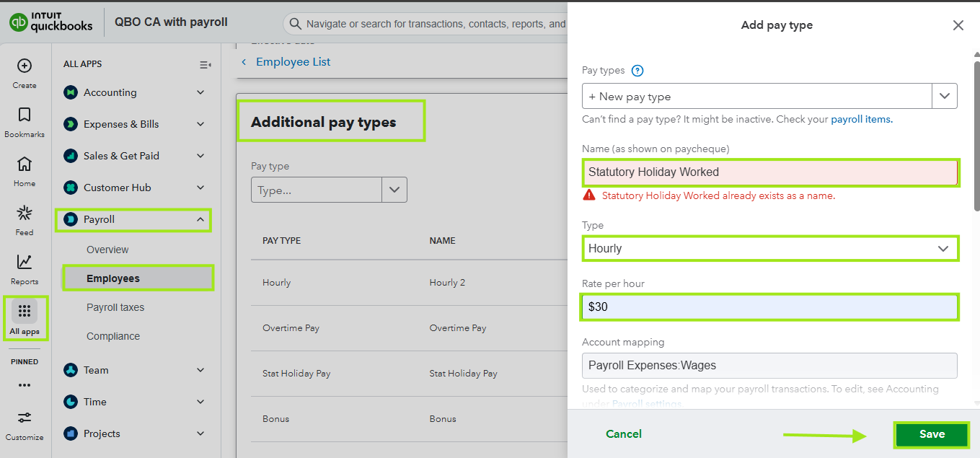
Task: Expand the Accounting menu section
Action: pyautogui.click(x=200, y=92)
